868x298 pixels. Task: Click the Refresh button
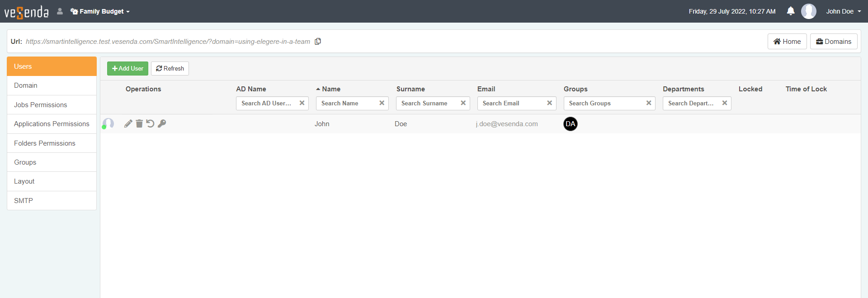(x=170, y=69)
